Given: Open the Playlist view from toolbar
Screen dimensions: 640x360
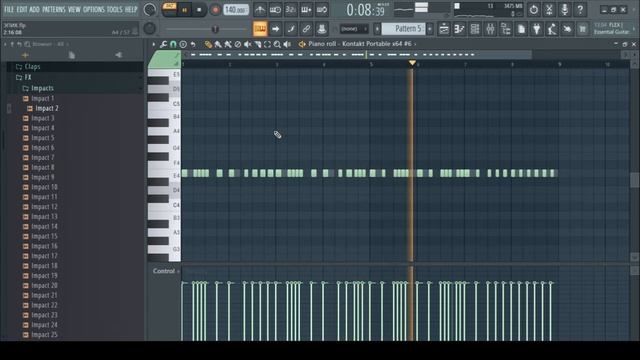Looking at the screenshot, I should coord(444,29).
